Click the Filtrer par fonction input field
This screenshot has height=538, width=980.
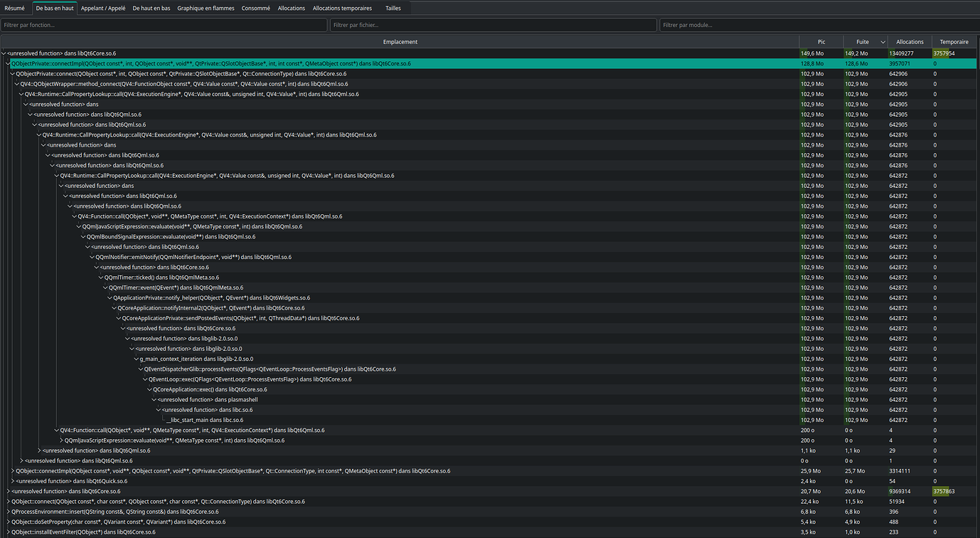pyautogui.click(x=164, y=24)
